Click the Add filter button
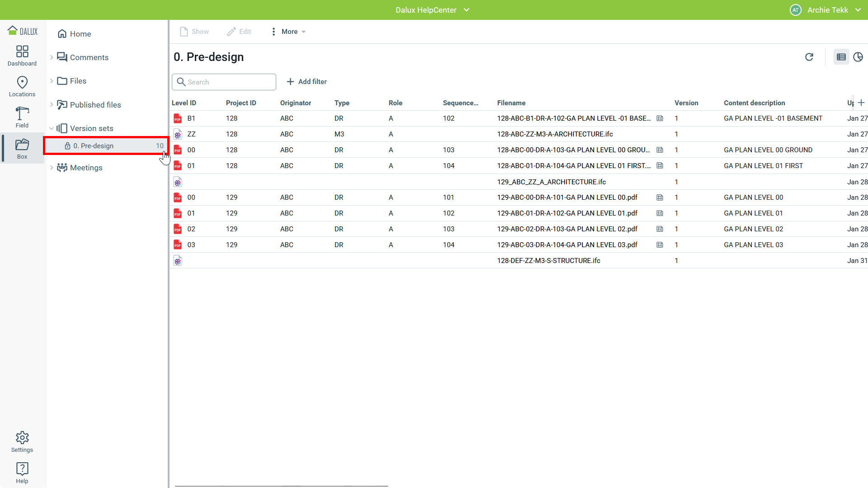 coord(307,82)
